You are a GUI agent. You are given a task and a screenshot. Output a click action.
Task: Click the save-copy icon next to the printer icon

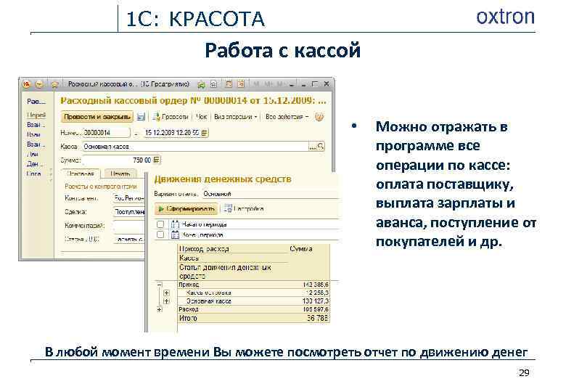pos(213,84)
